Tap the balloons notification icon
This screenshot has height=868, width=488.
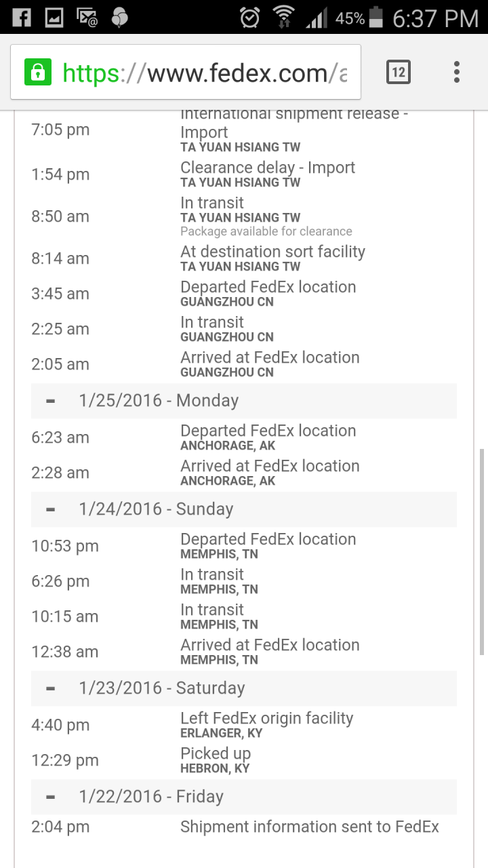[x=119, y=17]
